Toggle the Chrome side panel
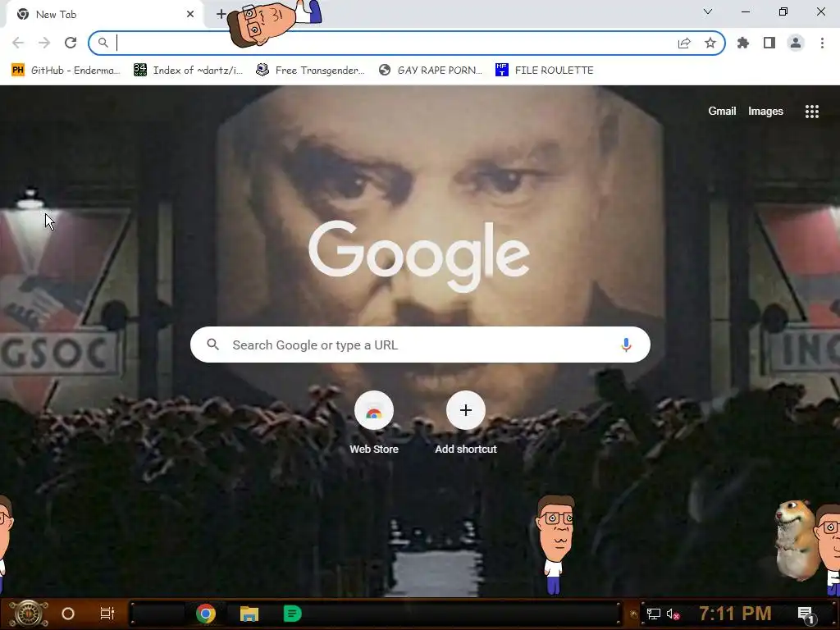The width and height of the screenshot is (840, 630). 769,43
